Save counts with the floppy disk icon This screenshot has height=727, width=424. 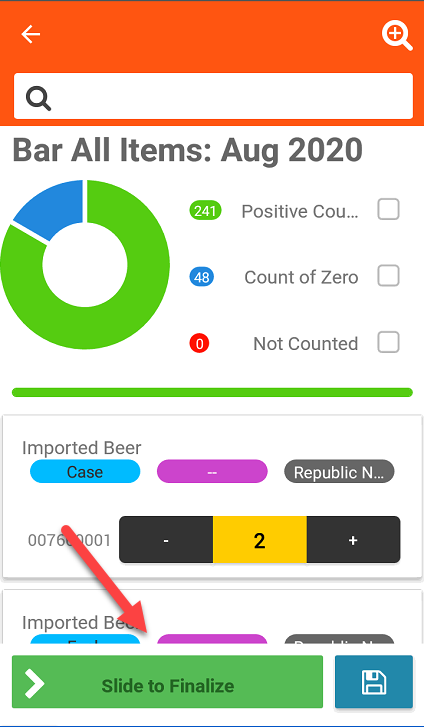click(374, 682)
